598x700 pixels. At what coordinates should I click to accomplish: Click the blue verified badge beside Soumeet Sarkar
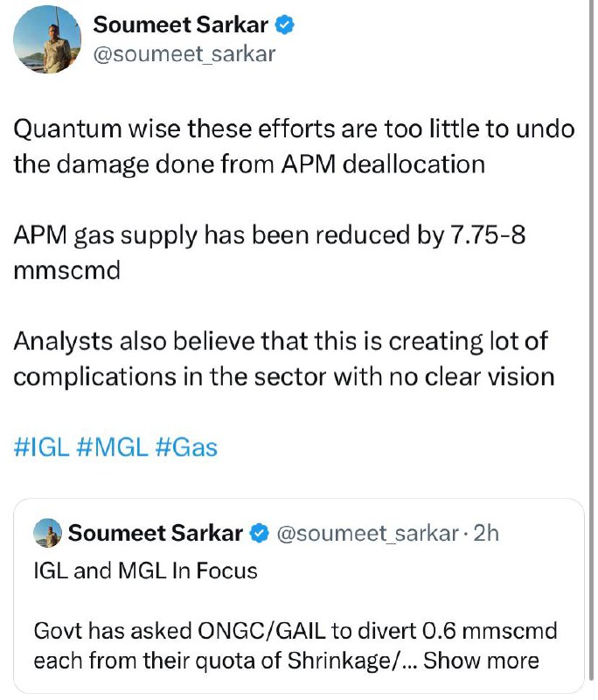tap(284, 24)
